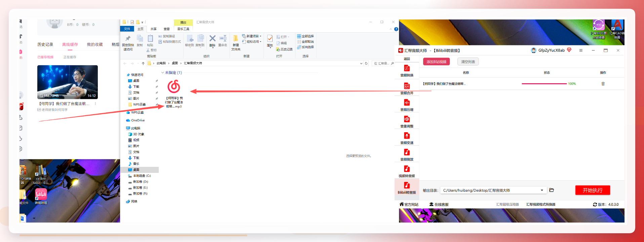Browse output folder with the folder icon
644x242 pixels.
point(552,190)
